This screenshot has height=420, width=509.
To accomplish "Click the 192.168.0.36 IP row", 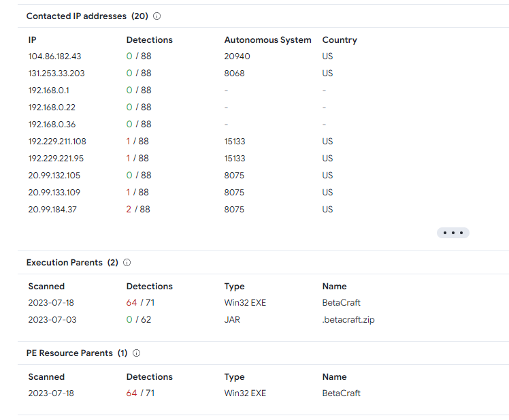I will pyautogui.click(x=52, y=125).
